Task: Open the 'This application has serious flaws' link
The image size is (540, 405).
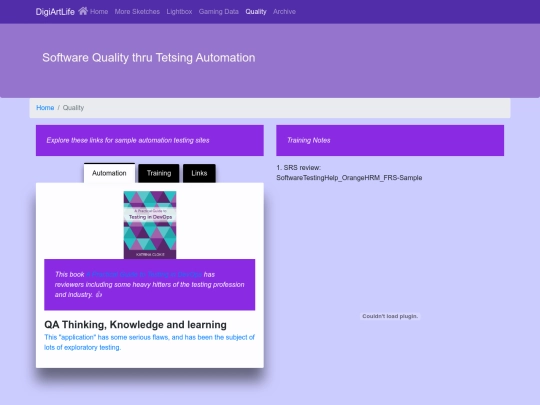Action: coord(149,342)
